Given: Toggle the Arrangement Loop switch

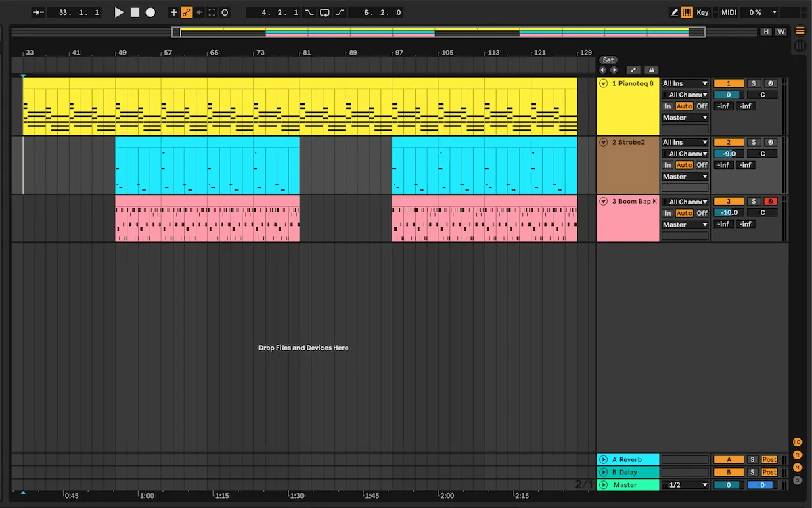Looking at the screenshot, I should [x=325, y=12].
